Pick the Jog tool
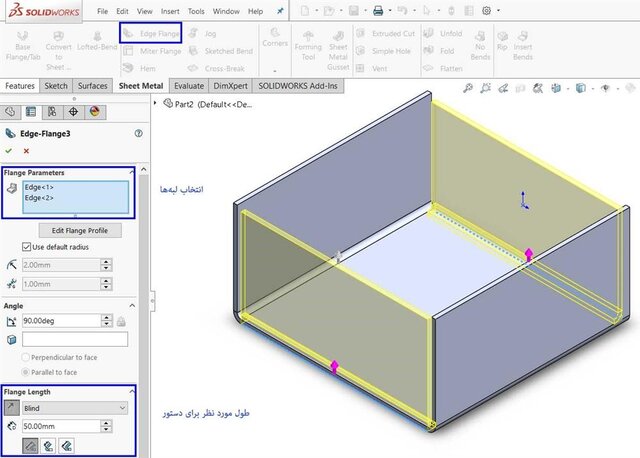 (x=202, y=33)
